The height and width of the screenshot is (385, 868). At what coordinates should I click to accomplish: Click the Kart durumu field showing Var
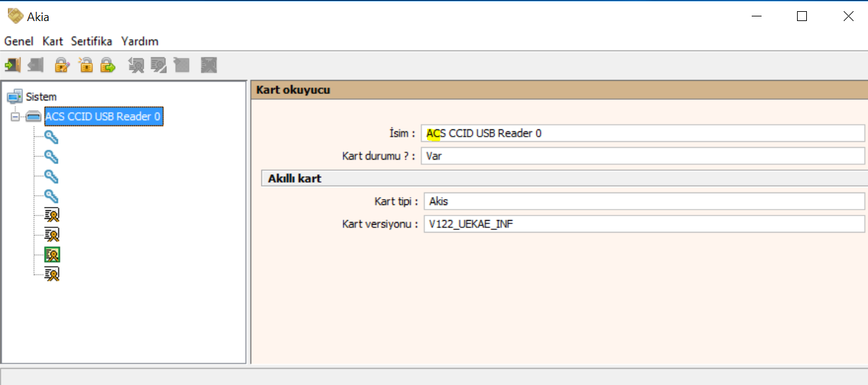tap(643, 156)
